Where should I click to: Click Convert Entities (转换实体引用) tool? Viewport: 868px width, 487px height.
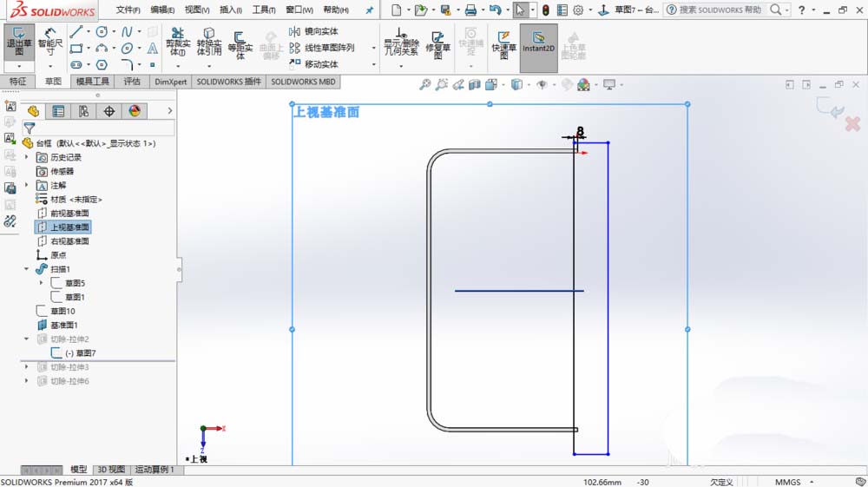click(x=208, y=42)
